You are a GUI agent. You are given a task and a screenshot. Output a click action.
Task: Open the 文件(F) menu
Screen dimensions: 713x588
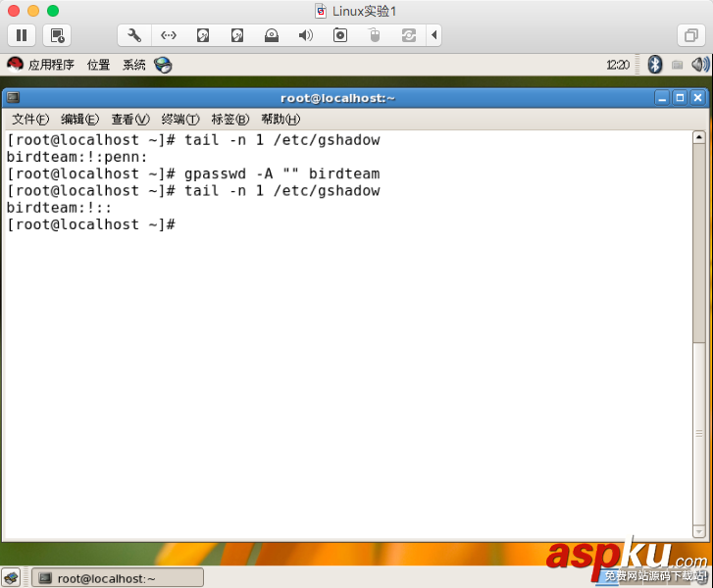30,120
